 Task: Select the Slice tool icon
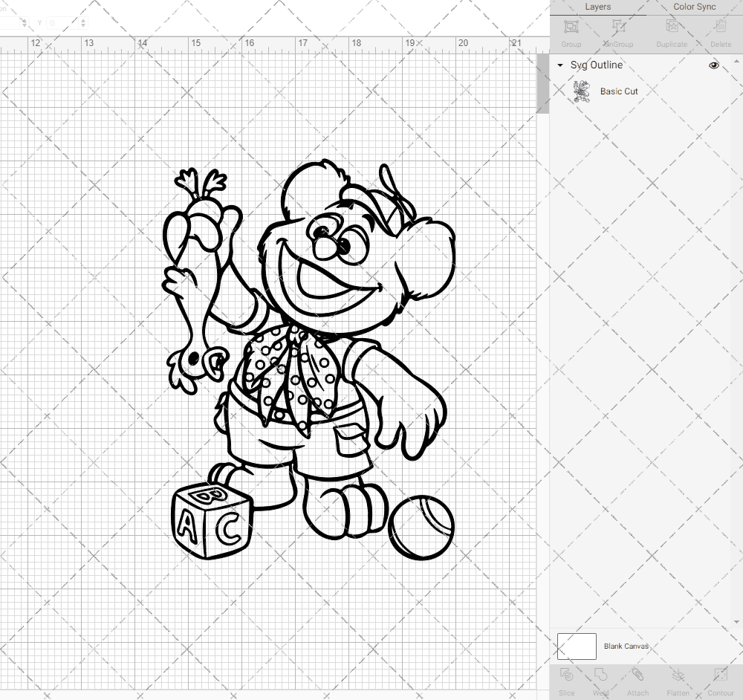point(566,675)
